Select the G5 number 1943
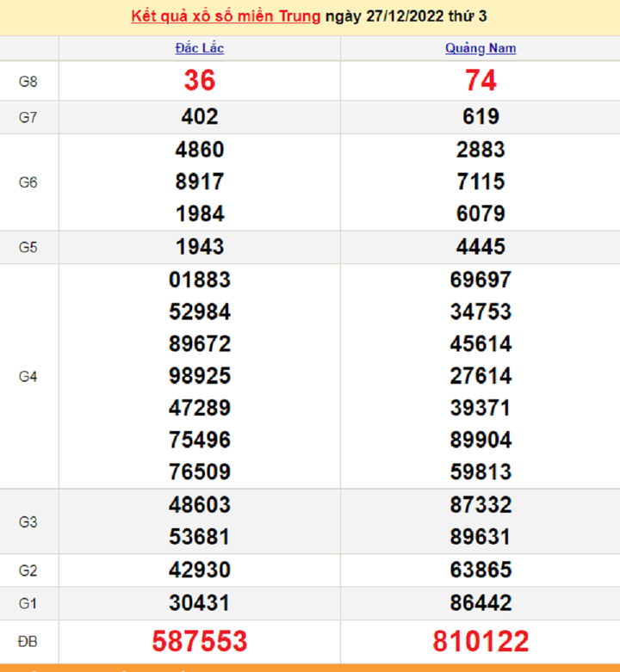Image resolution: width=620 pixels, height=672 pixels. pos(199,247)
